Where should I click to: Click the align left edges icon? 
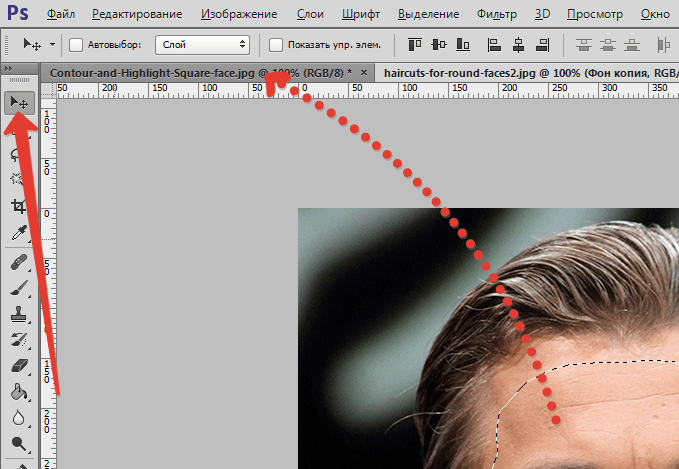tap(494, 45)
